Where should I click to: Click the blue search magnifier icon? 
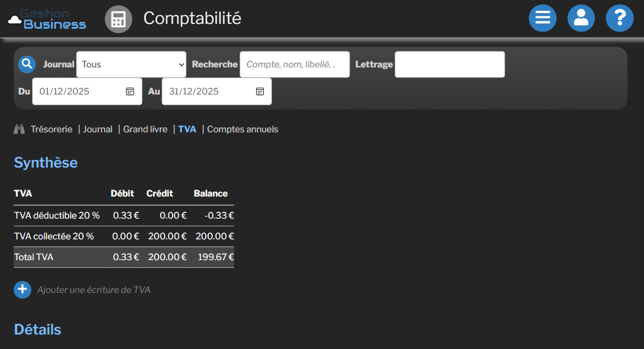[x=26, y=64]
